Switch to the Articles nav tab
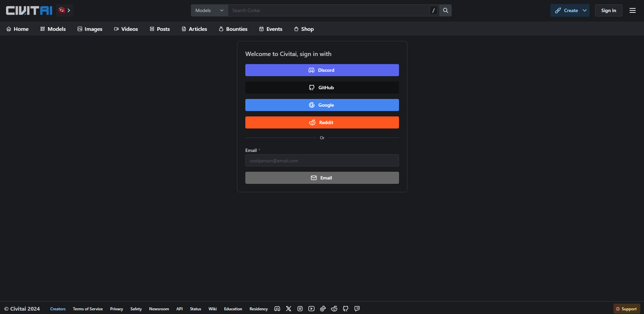The width and height of the screenshot is (644, 314). tap(194, 29)
